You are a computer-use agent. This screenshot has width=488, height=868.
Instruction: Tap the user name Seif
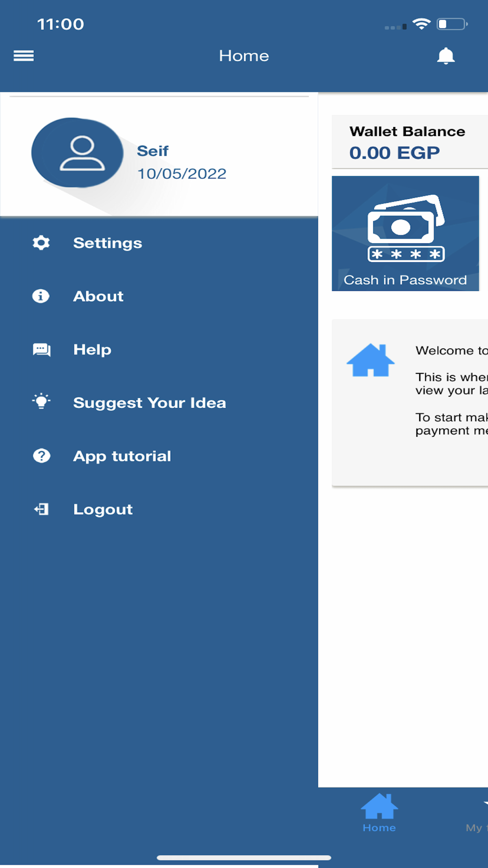(x=153, y=151)
